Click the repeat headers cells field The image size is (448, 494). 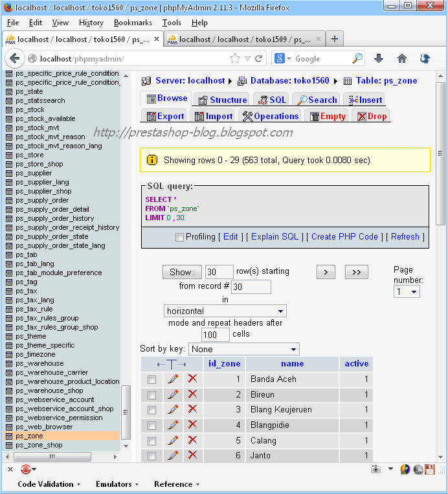point(215,335)
